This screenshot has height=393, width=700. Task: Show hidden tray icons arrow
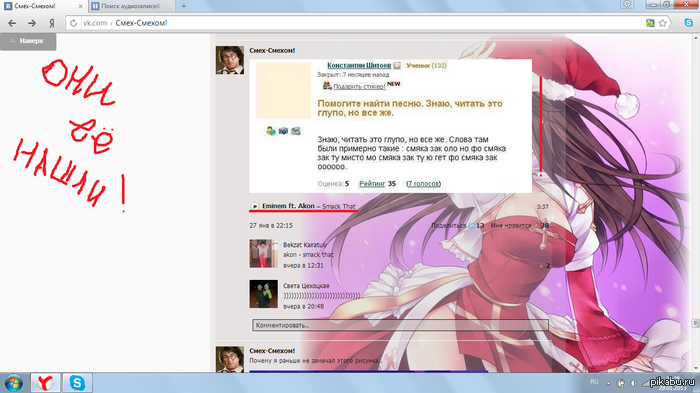pos(608,383)
